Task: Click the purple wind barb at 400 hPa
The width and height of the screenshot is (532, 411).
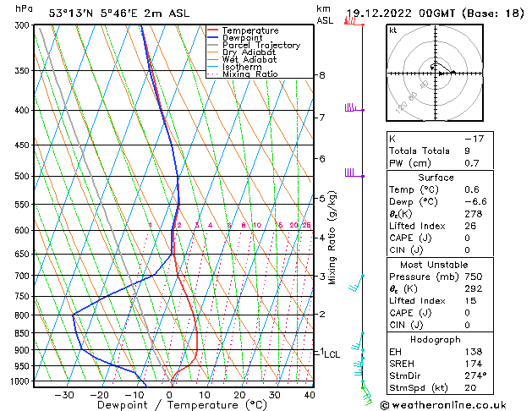Action: [x=354, y=108]
